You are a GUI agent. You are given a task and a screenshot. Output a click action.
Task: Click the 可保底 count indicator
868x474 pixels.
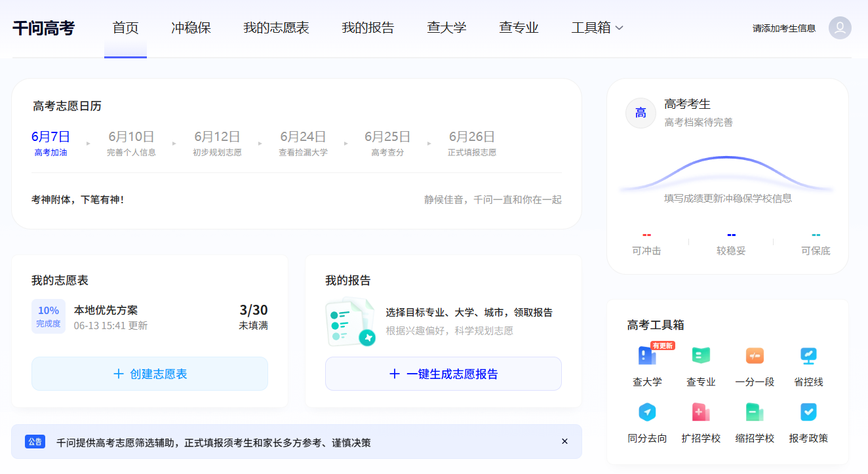(x=816, y=244)
